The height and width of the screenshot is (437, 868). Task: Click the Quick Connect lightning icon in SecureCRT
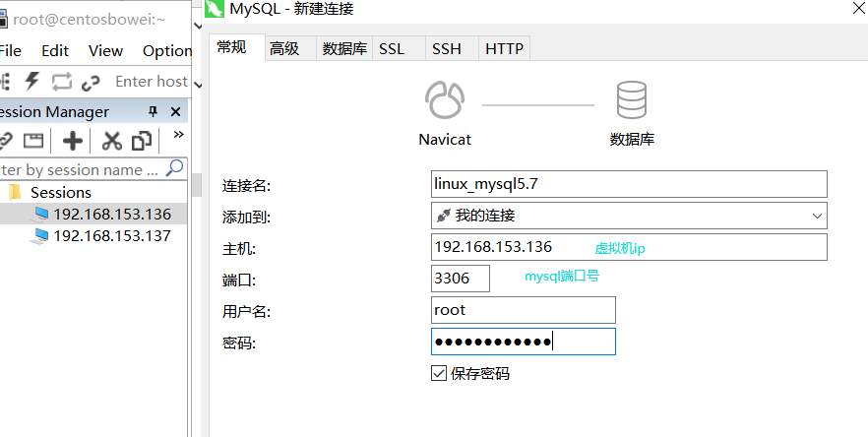tap(32, 82)
